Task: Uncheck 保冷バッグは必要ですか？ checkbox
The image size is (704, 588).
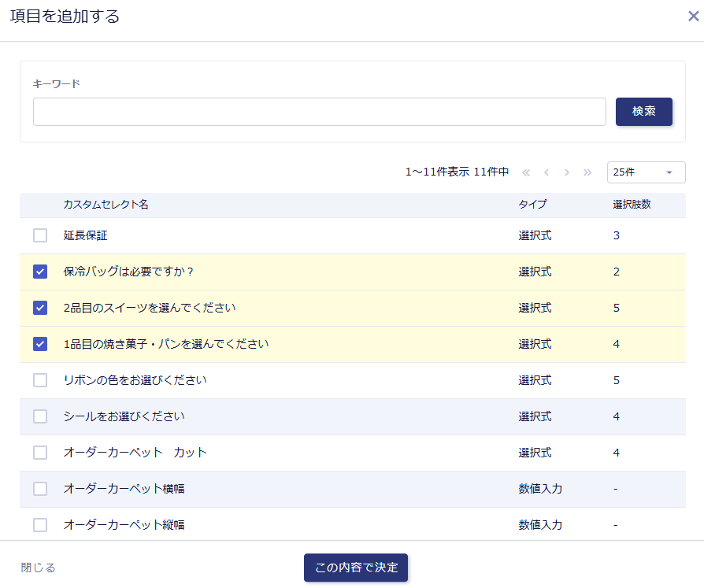Action: click(x=40, y=272)
